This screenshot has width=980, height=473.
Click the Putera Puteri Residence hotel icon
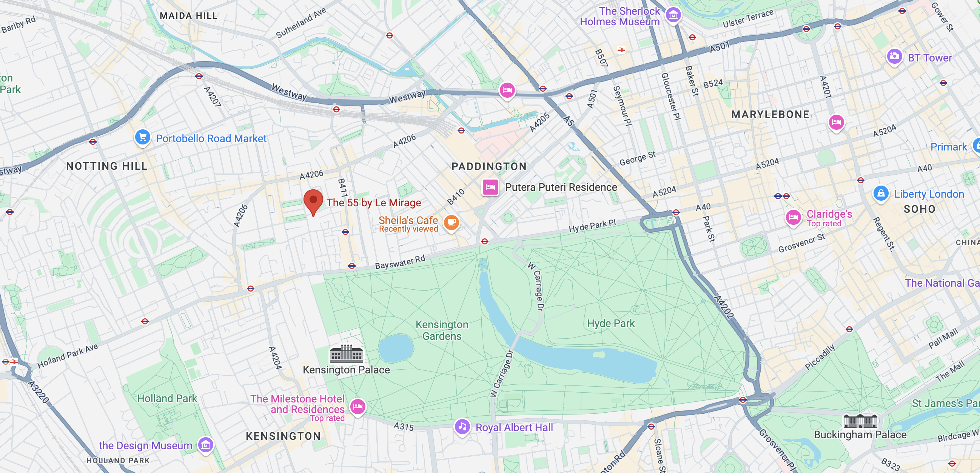(490, 187)
